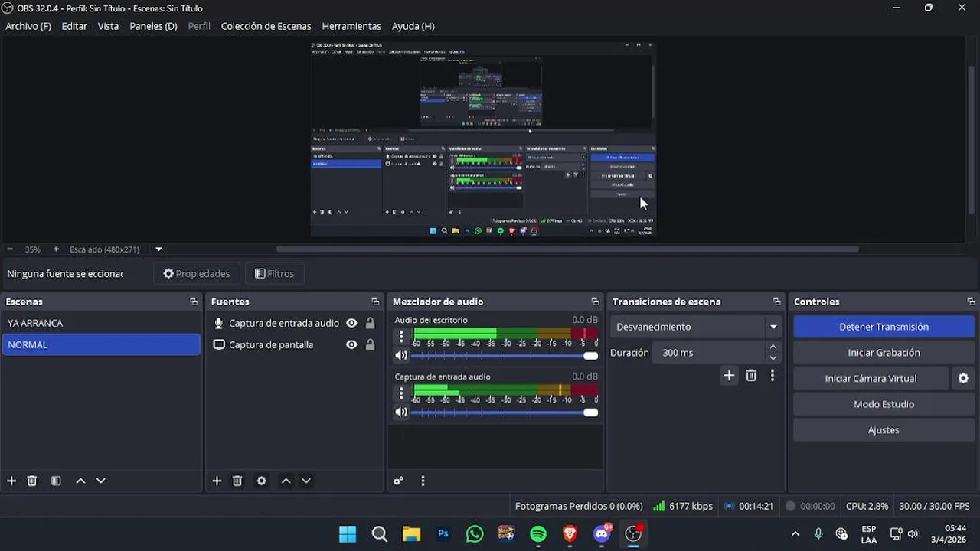The width and height of the screenshot is (980, 551).
Task: Move the selected source up in Fuentes
Action: tap(286, 481)
